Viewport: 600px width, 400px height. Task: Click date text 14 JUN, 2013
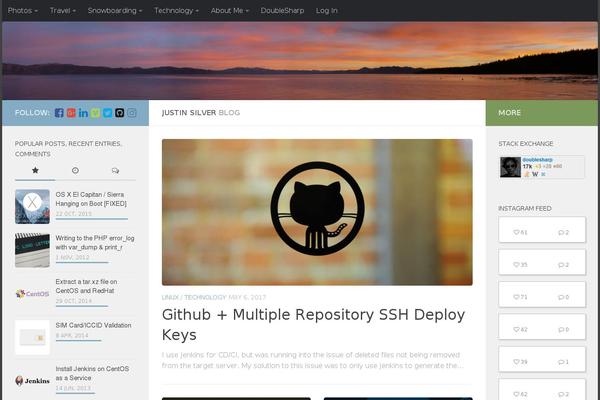(73, 388)
